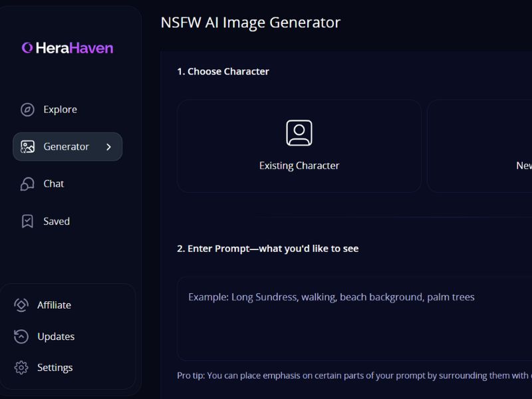Click the 'NSFW AI Image Generator' heading
Image resolution: width=532 pixels, height=399 pixels.
[x=251, y=23]
